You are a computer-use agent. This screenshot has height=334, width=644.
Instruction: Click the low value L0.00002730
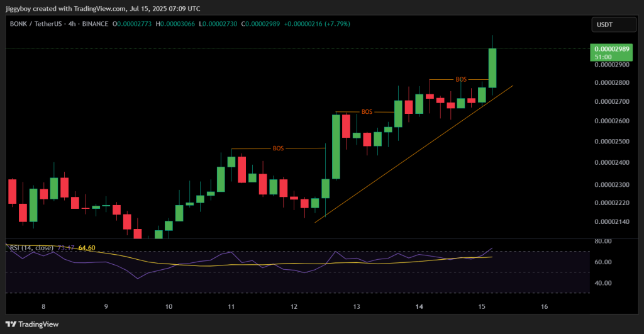[218, 24]
